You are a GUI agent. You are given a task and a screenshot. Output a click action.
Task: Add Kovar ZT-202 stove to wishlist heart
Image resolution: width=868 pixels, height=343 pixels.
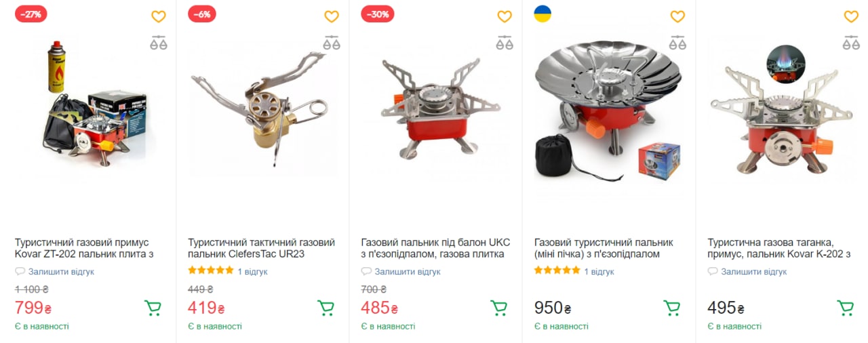[x=158, y=16]
